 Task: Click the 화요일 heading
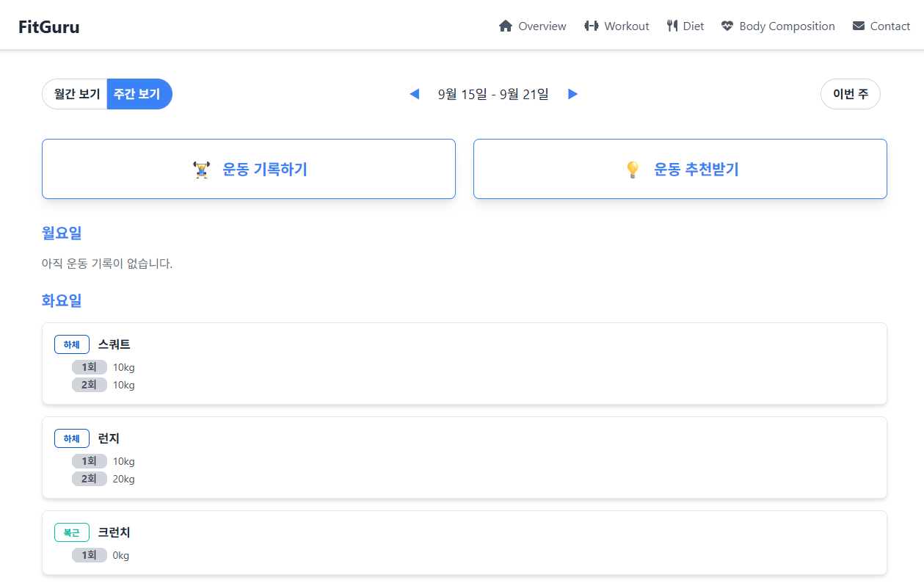tap(62, 300)
